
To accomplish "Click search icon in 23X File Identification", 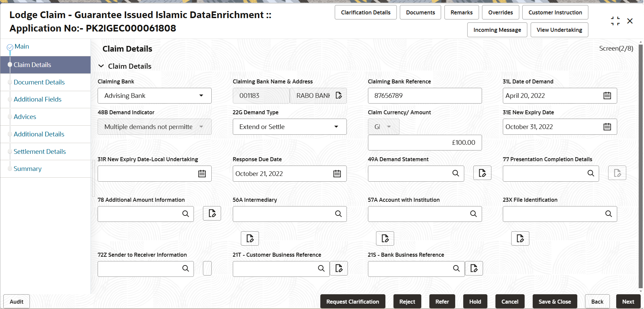I will pyautogui.click(x=608, y=214).
